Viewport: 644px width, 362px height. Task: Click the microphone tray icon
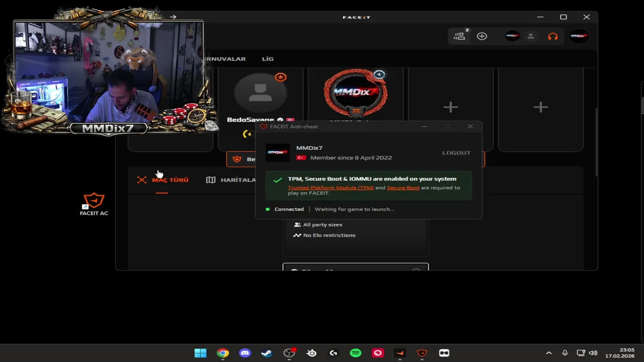point(565,353)
